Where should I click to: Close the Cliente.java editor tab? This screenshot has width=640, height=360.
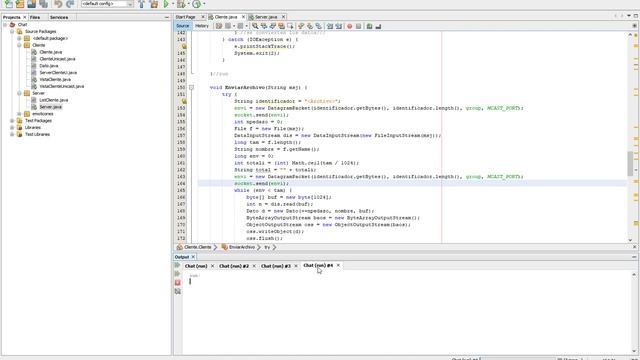[x=243, y=17]
